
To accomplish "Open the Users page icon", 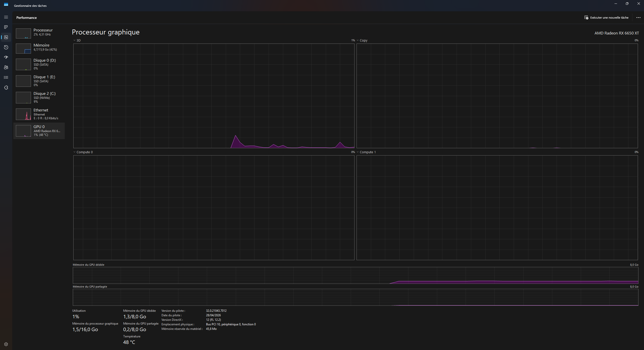I will pos(6,67).
